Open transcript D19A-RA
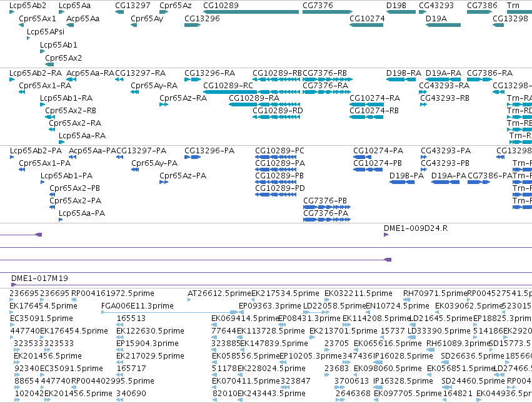532x403 pixels. coord(443,79)
